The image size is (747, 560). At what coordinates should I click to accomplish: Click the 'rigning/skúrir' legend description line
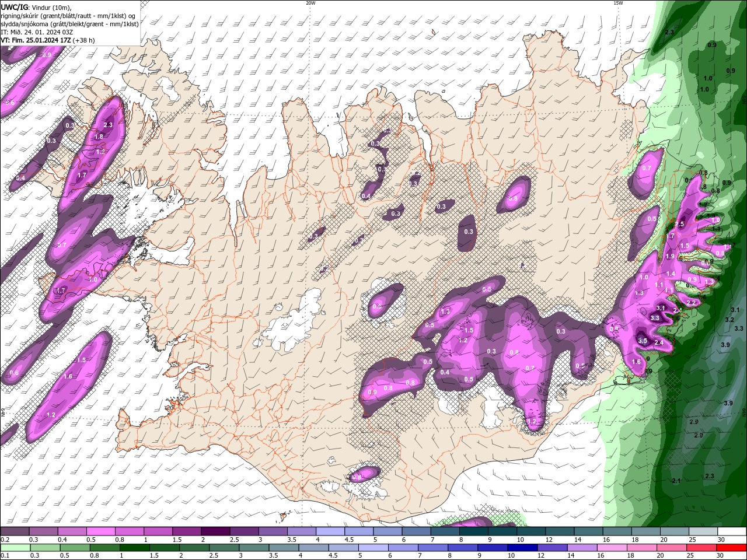click(x=68, y=15)
